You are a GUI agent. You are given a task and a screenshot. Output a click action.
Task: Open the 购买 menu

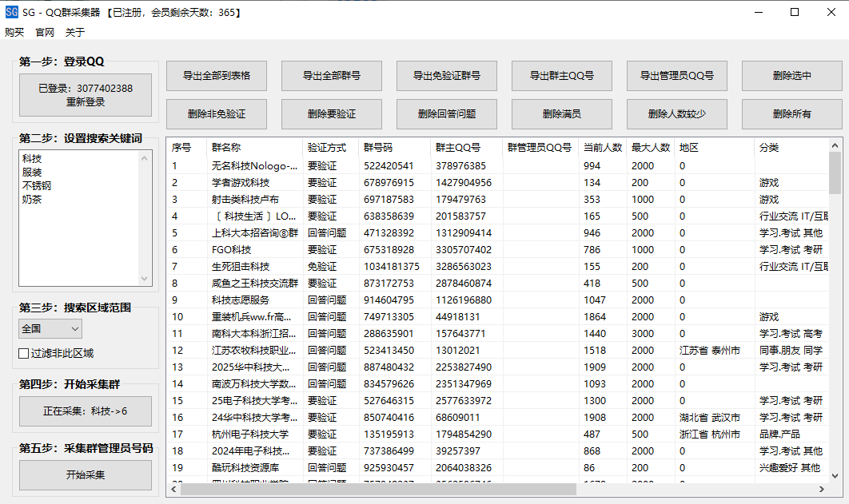pyautogui.click(x=14, y=32)
